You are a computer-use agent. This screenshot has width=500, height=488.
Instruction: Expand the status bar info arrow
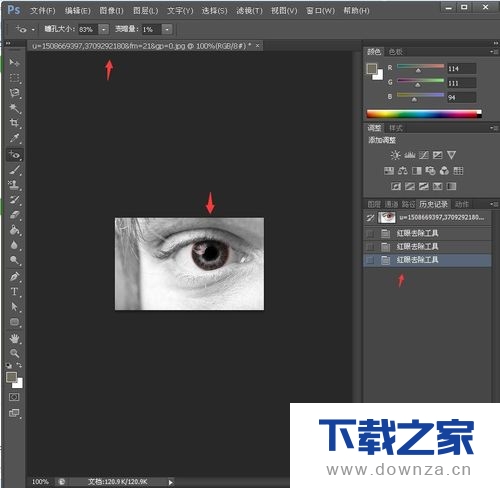click(171, 482)
